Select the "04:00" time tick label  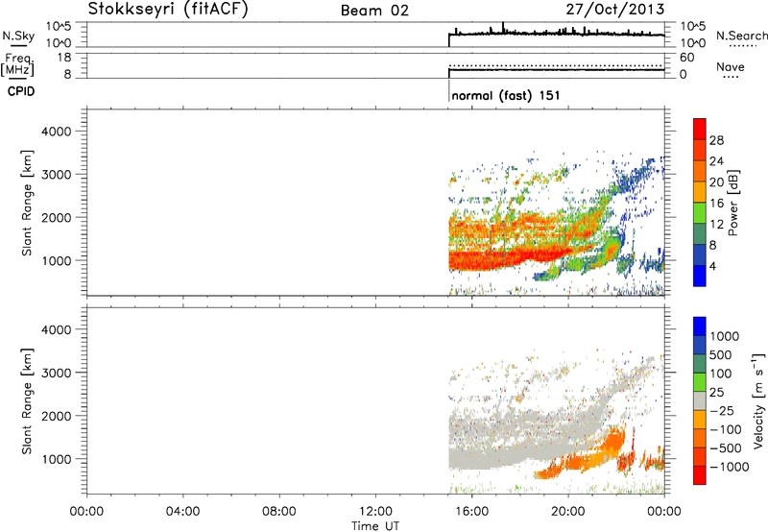[182, 512]
